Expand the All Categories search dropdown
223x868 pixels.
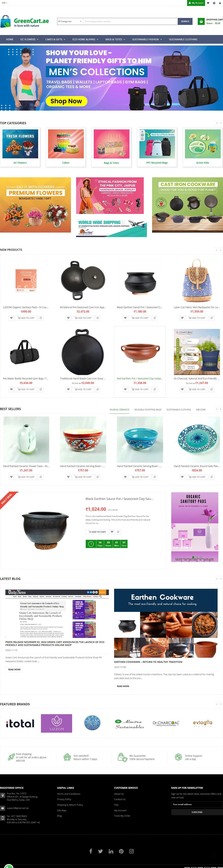pos(70,21)
